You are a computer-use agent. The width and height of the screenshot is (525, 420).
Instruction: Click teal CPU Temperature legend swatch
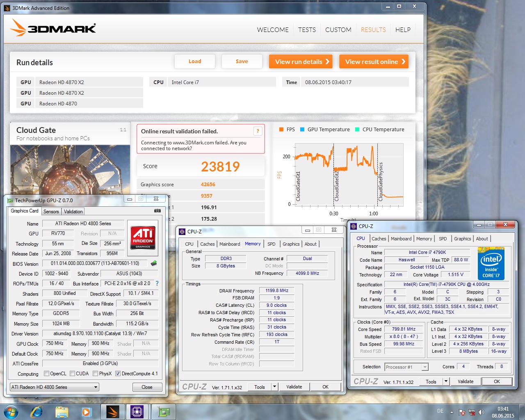point(357,129)
